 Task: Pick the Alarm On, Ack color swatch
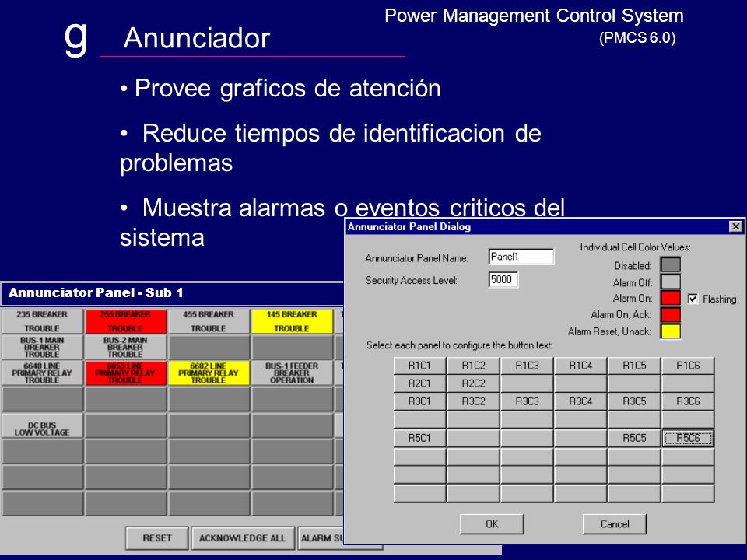pyautogui.click(x=670, y=315)
